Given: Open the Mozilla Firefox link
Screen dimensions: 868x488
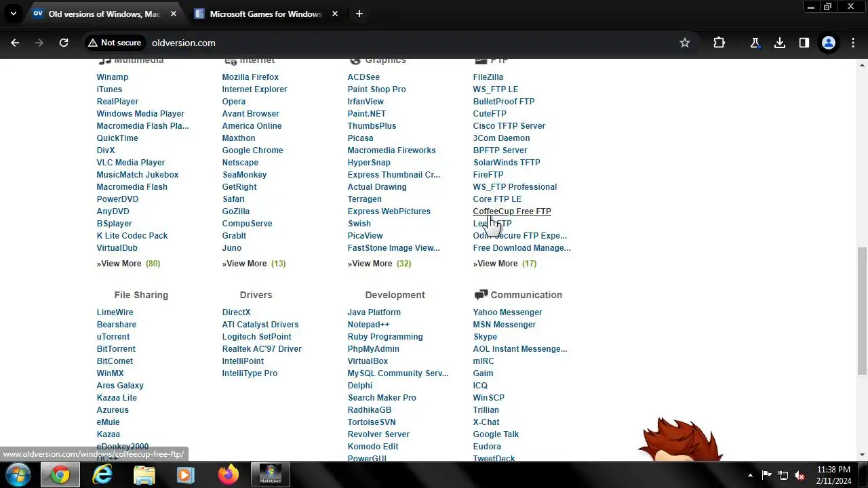Looking at the screenshot, I should [250, 77].
